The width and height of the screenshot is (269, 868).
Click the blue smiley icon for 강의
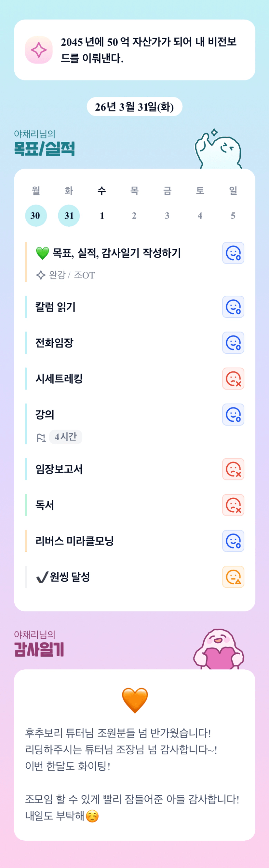[x=233, y=414]
